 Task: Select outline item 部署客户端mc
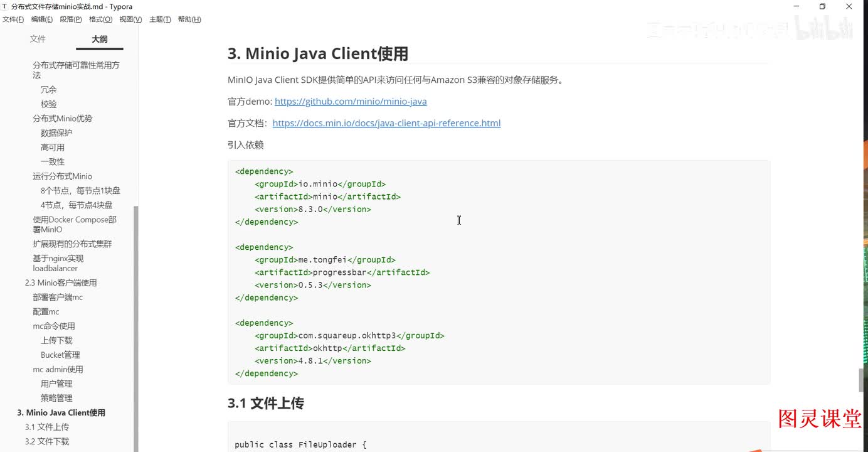point(58,298)
